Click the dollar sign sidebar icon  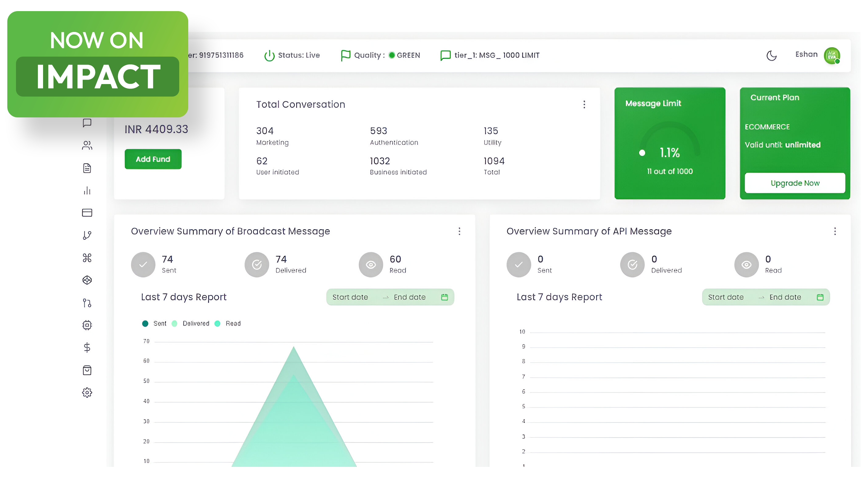coord(87,347)
